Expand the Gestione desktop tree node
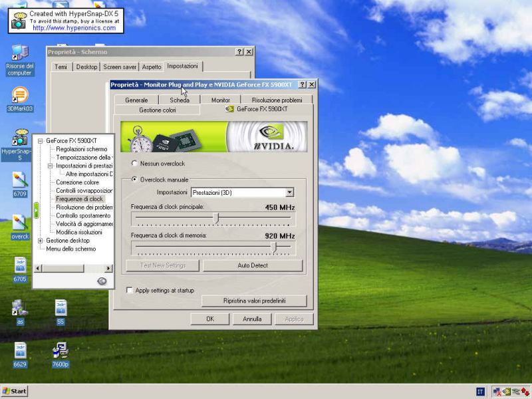532x399 pixels. point(41,241)
